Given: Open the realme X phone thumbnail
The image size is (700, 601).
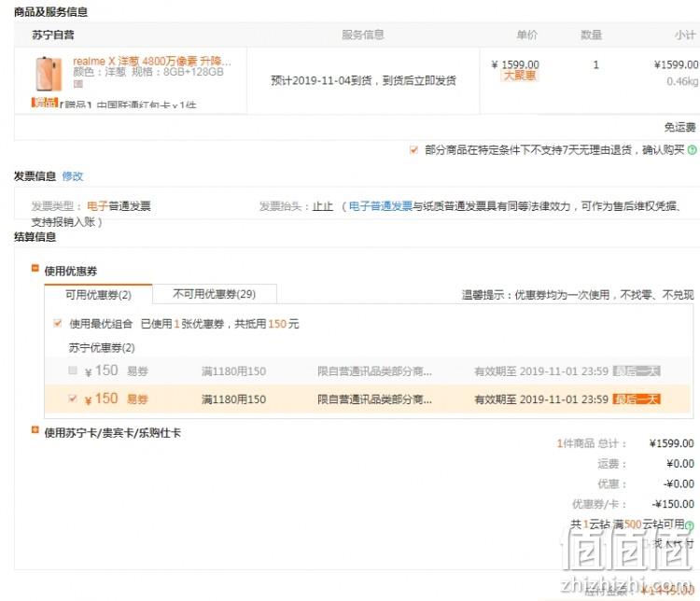Looking at the screenshot, I should (x=49, y=74).
